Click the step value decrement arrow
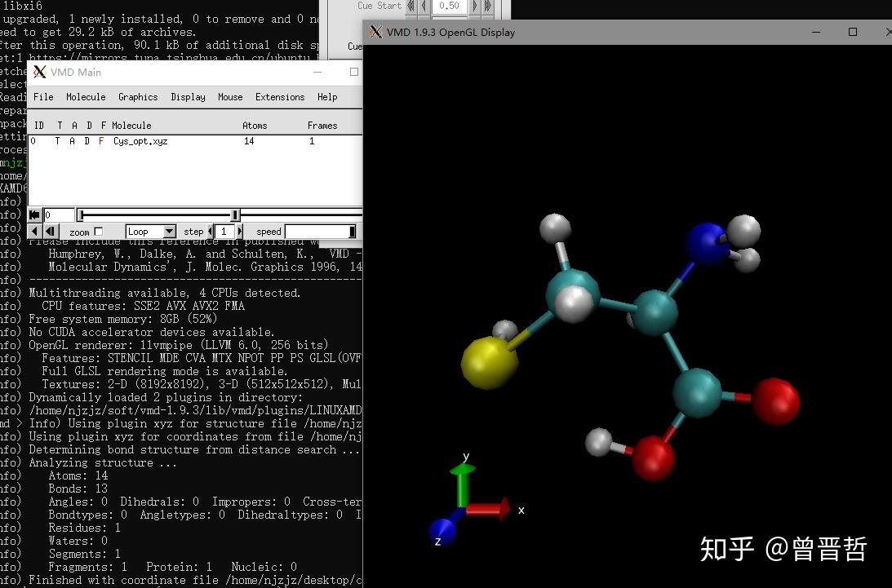The width and height of the screenshot is (892, 588). click(210, 231)
